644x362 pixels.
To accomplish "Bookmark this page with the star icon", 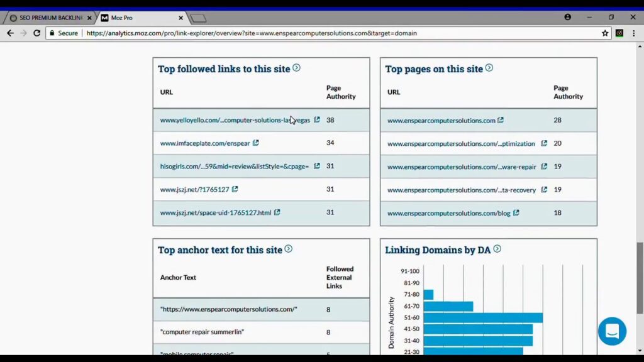I will point(605,33).
